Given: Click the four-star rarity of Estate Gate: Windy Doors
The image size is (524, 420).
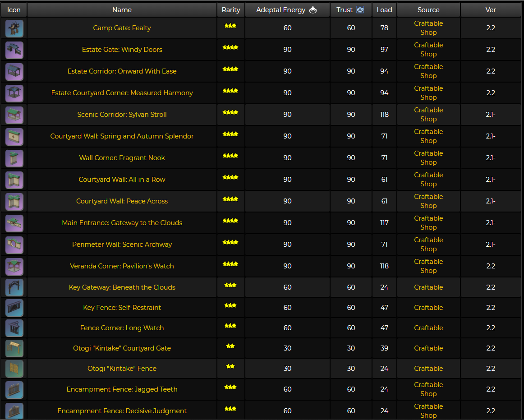Looking at the screenshot, I should [230, 47].
